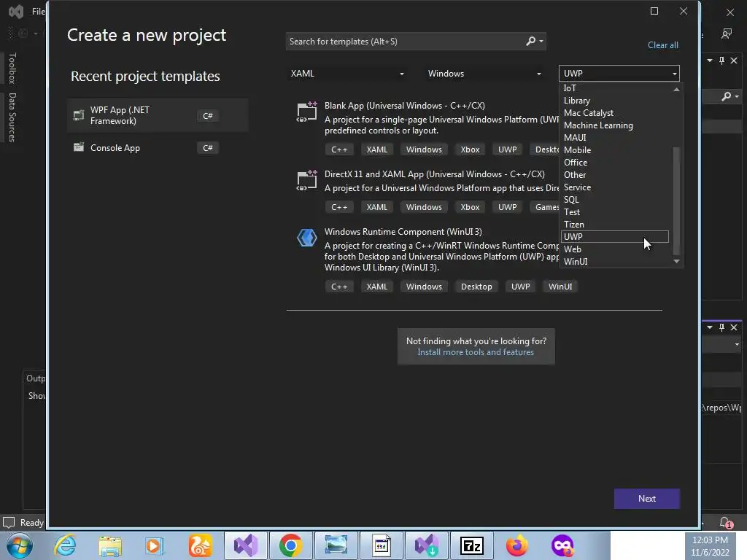Click the Visual Studio logo in the title bar
The height and width of the screenshot is (560, 747).
(x=16, y=12)
